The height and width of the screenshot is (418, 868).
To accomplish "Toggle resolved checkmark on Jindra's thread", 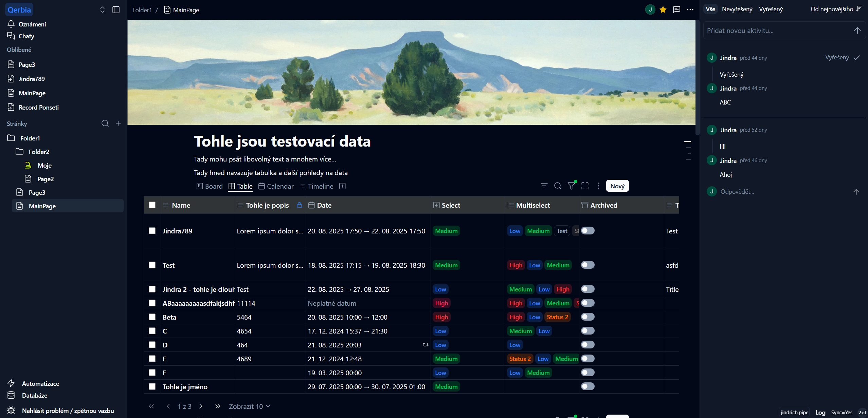I will [857, 58].
